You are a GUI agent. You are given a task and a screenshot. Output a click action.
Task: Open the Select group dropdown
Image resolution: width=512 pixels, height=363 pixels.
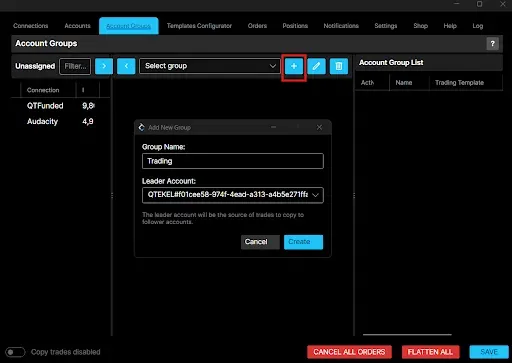click(x=210, y=66)
